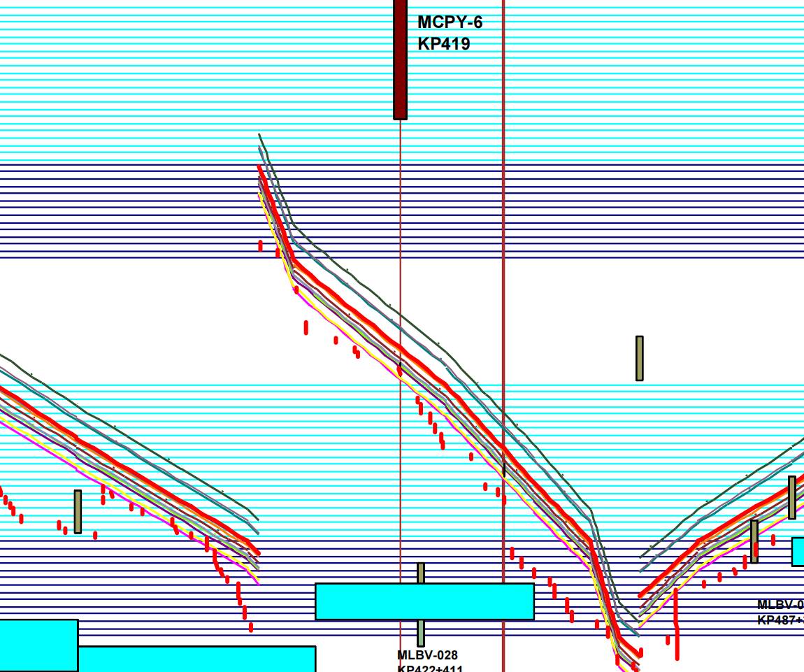The image size is (804, 672).
Task: Select the KP422+411 label at the bottom
Action: [x=429, y=668]
